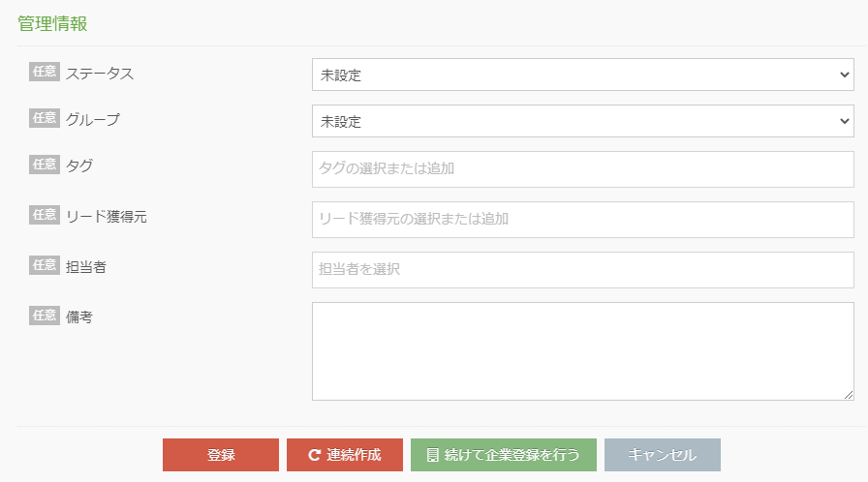The height and width of the screenshot is (482, 868).
Task: Click the グループ field label
Action: [x=93, y=119]
